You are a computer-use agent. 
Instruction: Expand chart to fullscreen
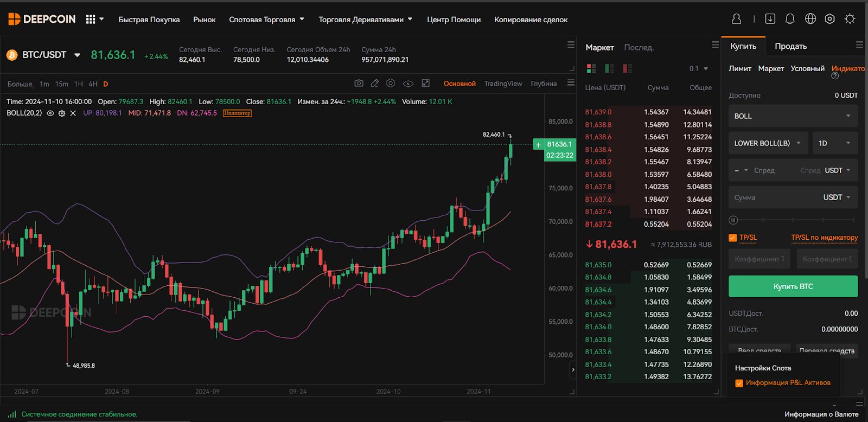pos(426,83)
